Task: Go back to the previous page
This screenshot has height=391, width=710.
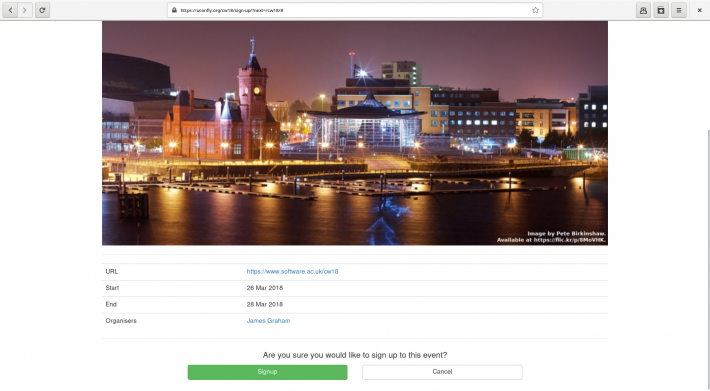Action: 10,10
